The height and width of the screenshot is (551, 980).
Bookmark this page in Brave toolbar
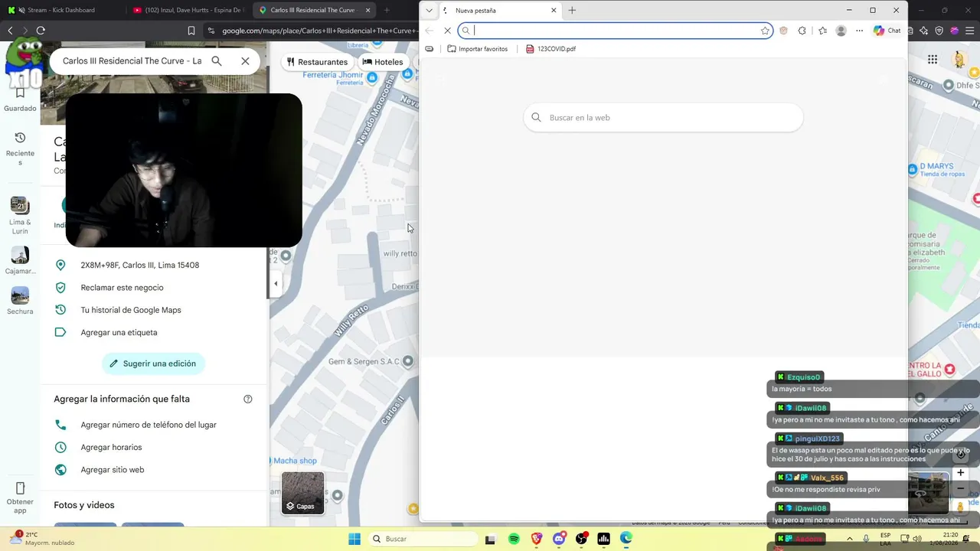coord(191,31)
